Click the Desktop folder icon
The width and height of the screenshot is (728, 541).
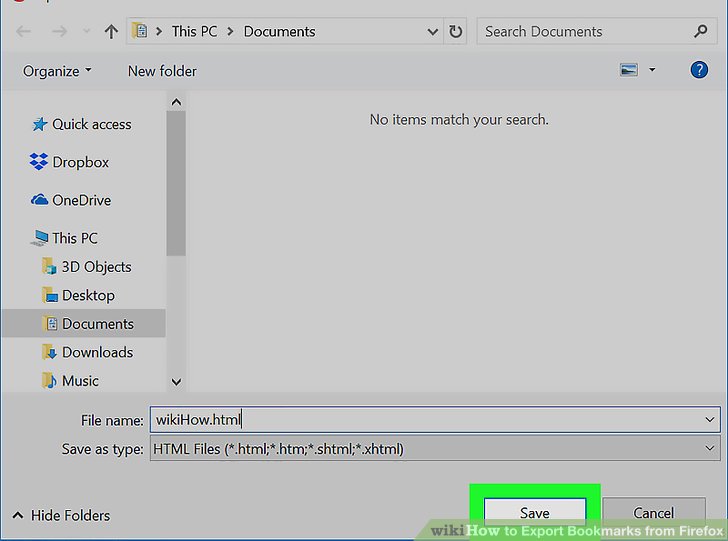coord(50,295)
